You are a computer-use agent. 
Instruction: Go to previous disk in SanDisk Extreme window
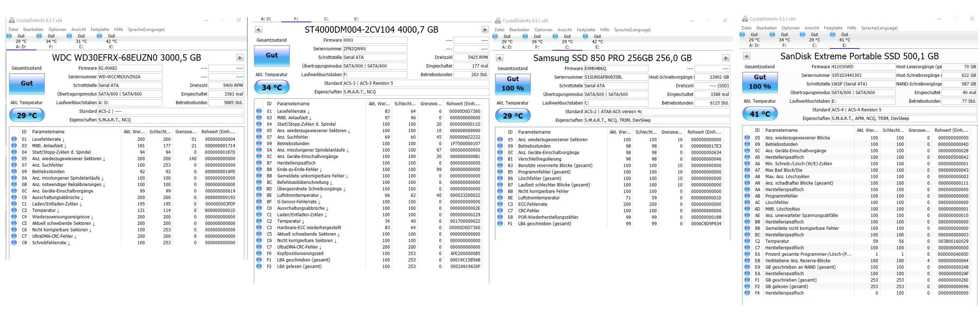pos(747,56)
